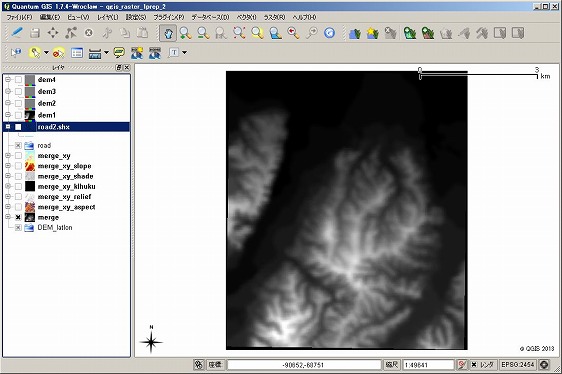This screenshot has height=374, width=562.
Task: Click the EPSG:2454 CRS status button
Action: click(x=518, y=365)
